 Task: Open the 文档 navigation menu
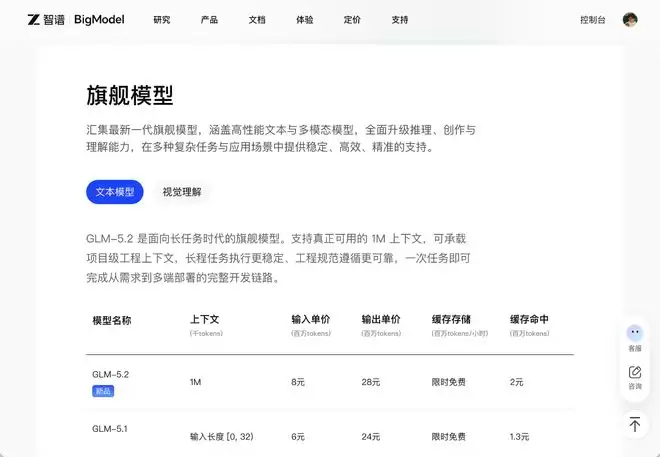pos(257,20)
